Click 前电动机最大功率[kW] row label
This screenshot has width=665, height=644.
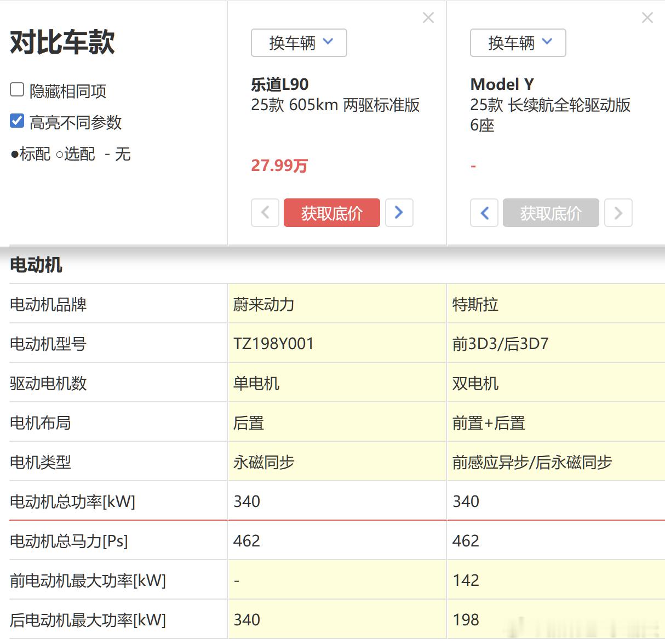coord(88,580)
